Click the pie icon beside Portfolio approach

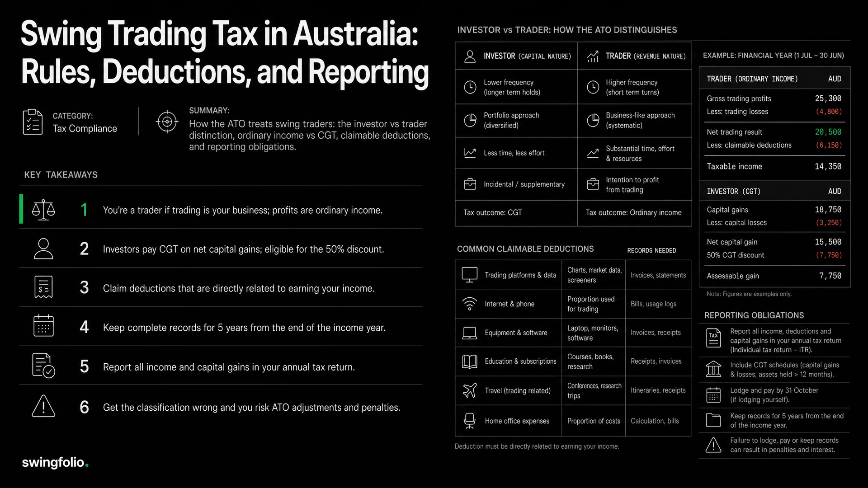coord(470,120)
